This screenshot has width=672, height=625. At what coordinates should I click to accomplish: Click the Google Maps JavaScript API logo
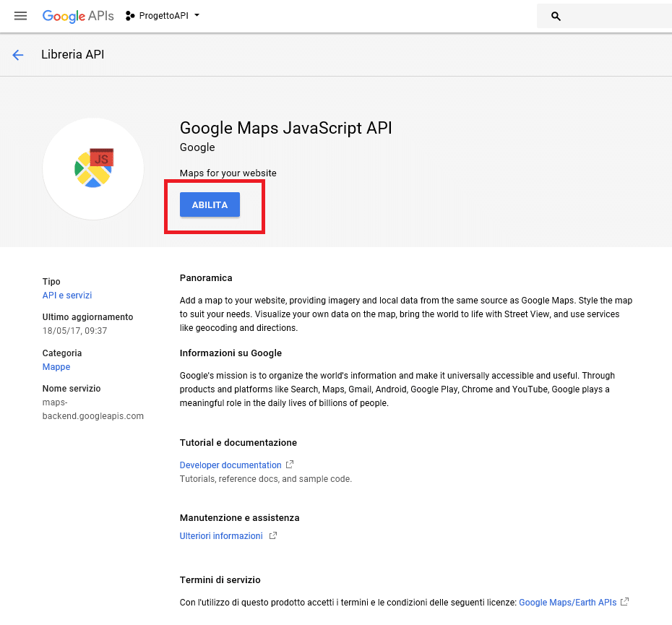93,168
